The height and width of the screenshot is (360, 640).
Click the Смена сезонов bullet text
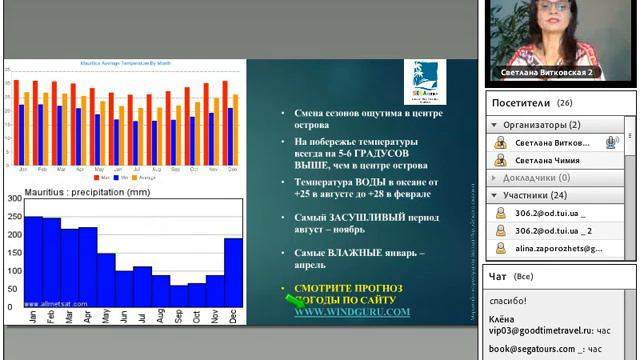coord(368,119)
